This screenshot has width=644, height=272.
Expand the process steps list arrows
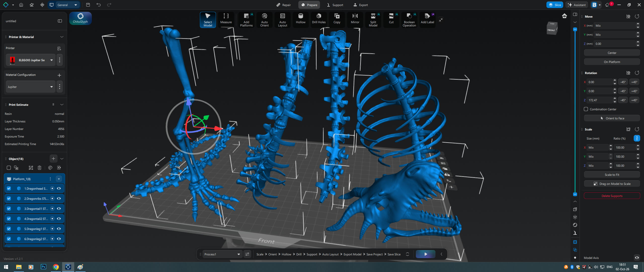[x=408, y=254]
